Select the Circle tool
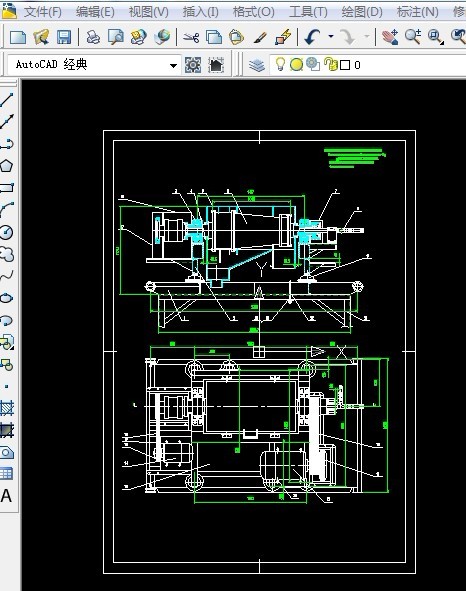Image resolution: width=466 pixels, height=591 pixels. (x=7, y=232)
